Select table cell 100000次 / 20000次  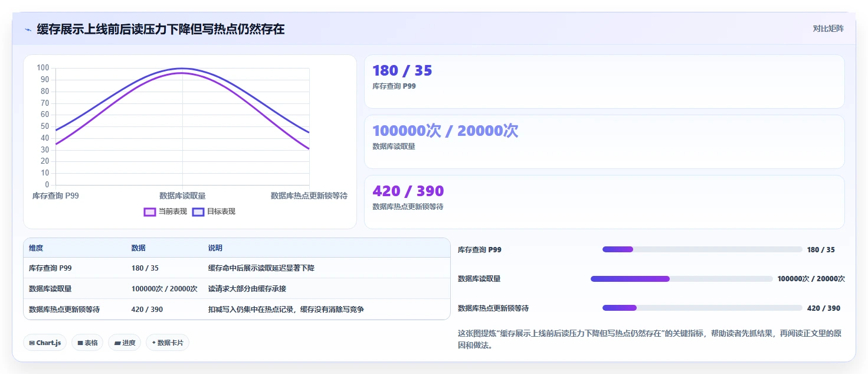tap(164, 288)
